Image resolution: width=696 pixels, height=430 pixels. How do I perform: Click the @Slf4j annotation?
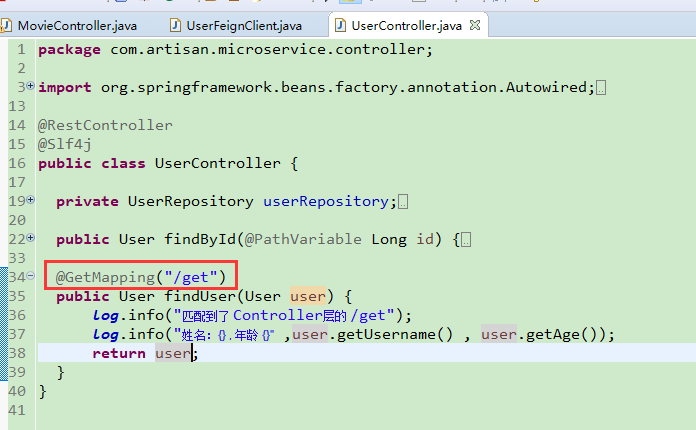[65, 145]
